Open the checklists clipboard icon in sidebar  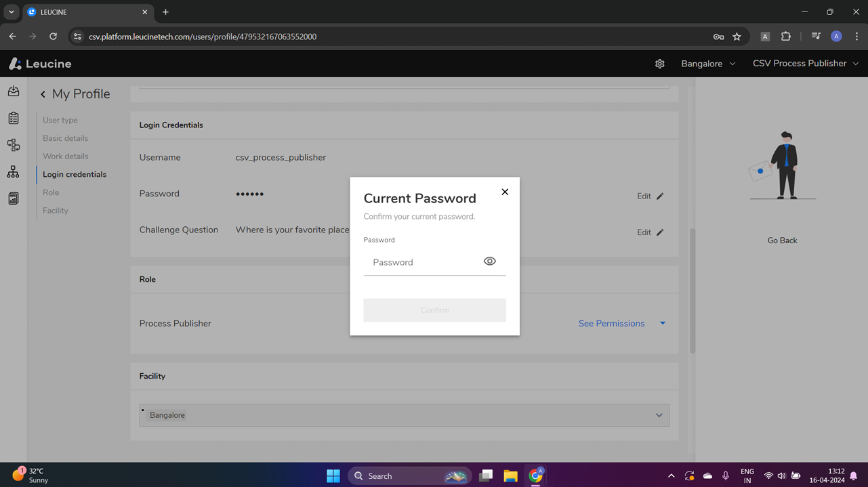pyautogui.click(x=13, y=117)
